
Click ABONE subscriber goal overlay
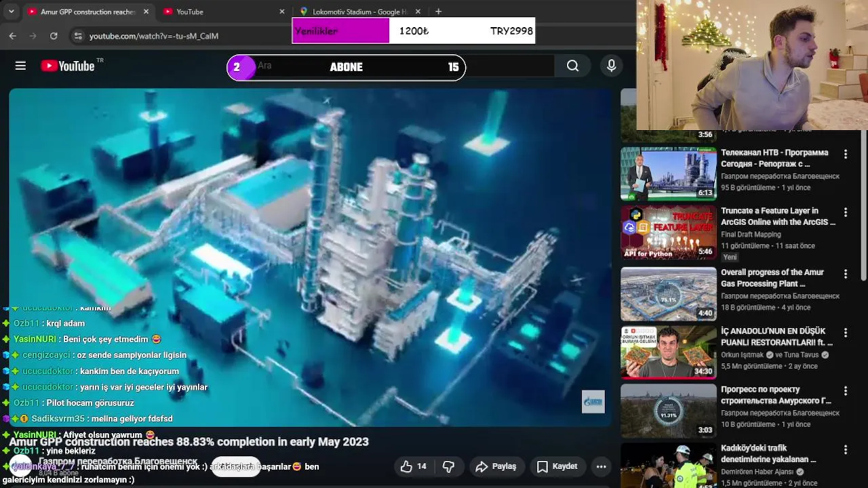(346, 67)
